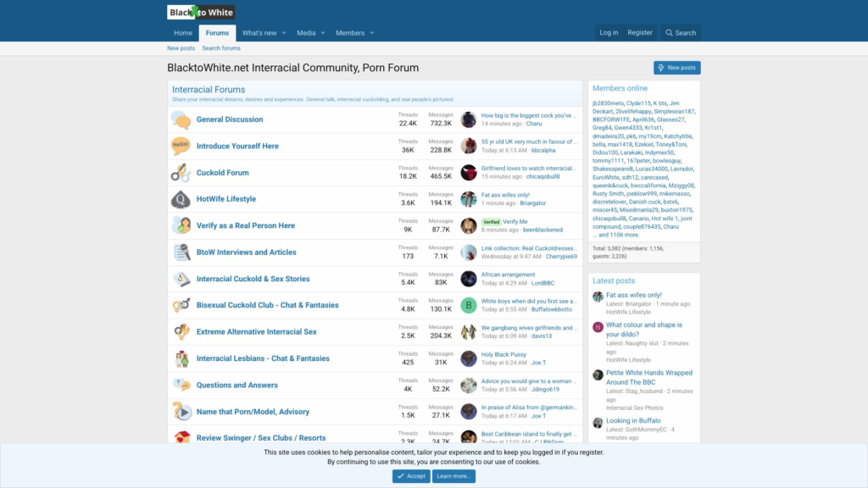
Task: Accept the cookie notice
Action: [x=411, y=476]
